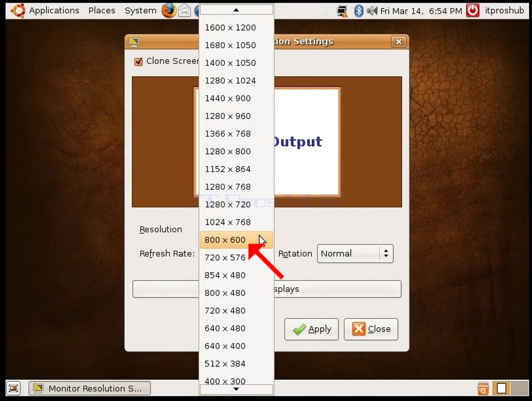
Task: Select 1152 x 864 resolution
Action: (x=236, y=169)
